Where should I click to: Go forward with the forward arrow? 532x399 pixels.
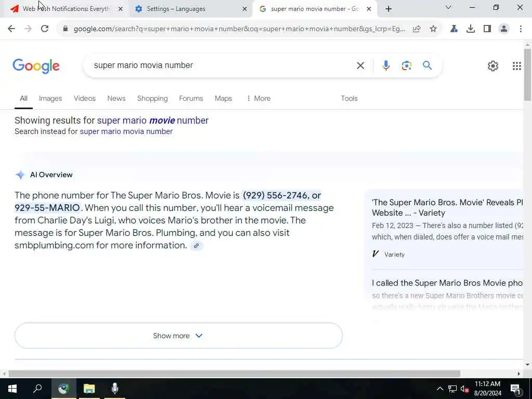coord(28,29)
